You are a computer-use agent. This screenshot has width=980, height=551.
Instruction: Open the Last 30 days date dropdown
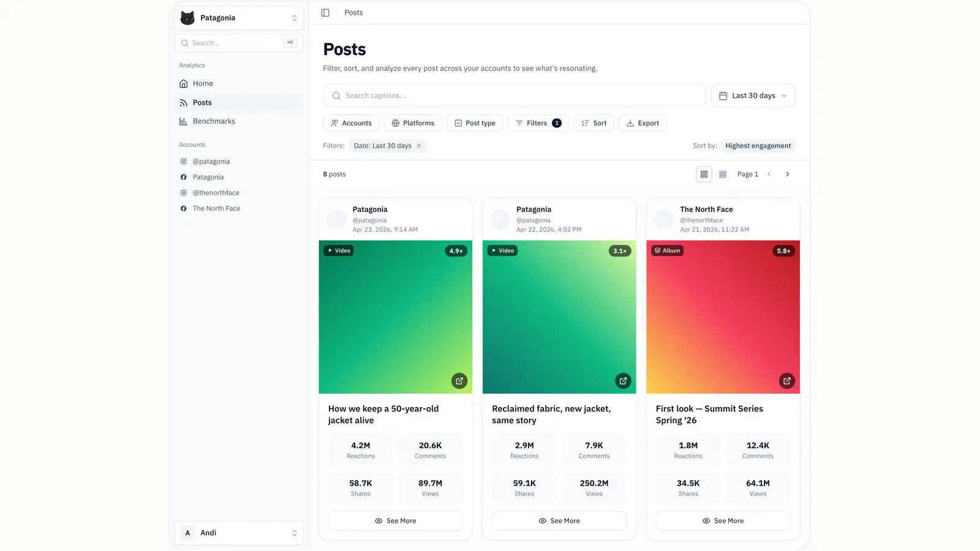753,96
